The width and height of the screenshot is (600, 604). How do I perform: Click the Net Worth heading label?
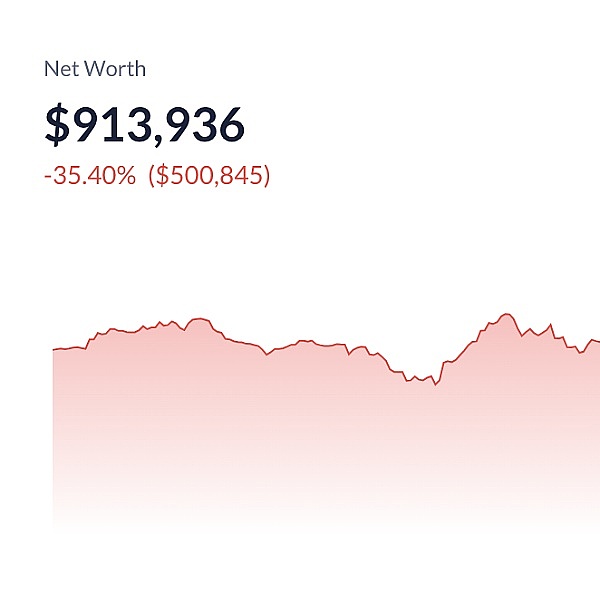95,69
